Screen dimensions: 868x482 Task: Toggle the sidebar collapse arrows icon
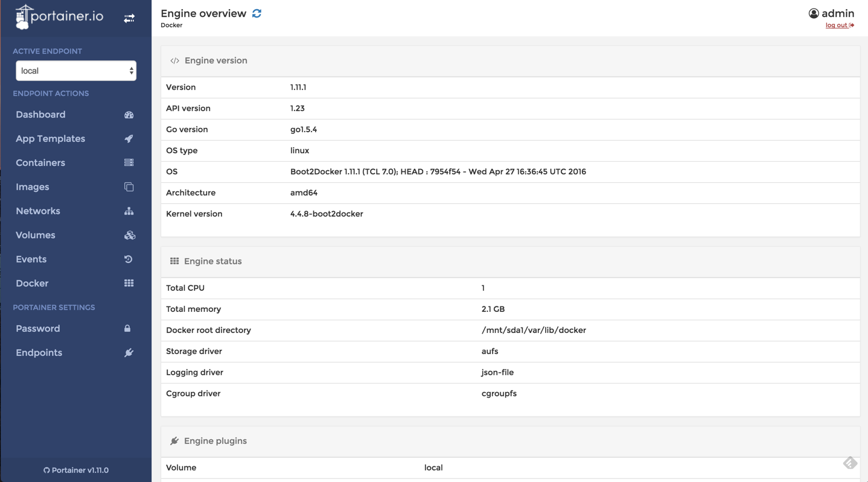click(129, 19)
